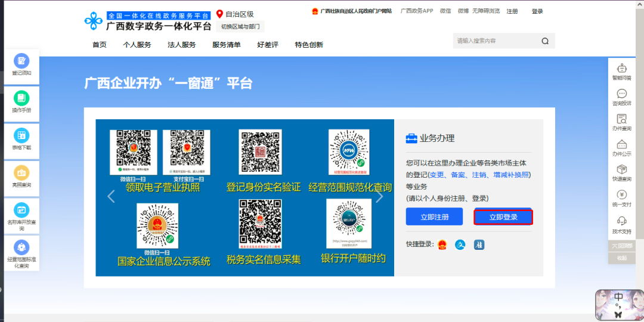Click the 税务实名信息采集 QR code

pyautogui.click(x=261, y=224)
